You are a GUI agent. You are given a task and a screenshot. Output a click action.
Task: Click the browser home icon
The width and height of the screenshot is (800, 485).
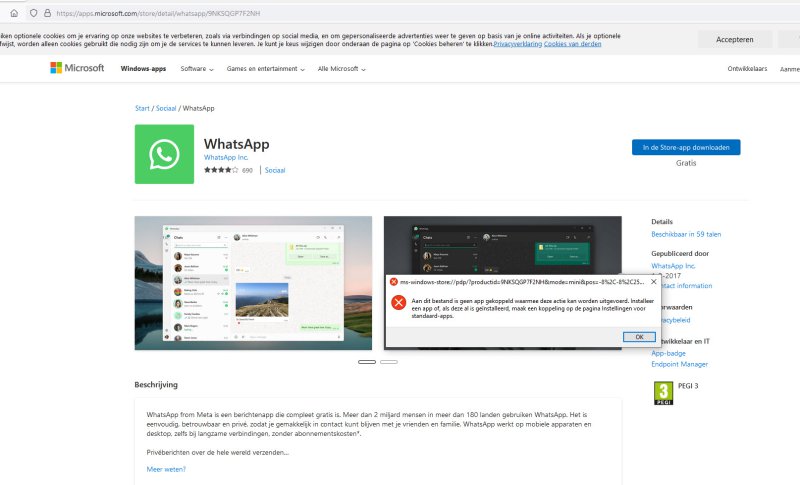[13, 13]
